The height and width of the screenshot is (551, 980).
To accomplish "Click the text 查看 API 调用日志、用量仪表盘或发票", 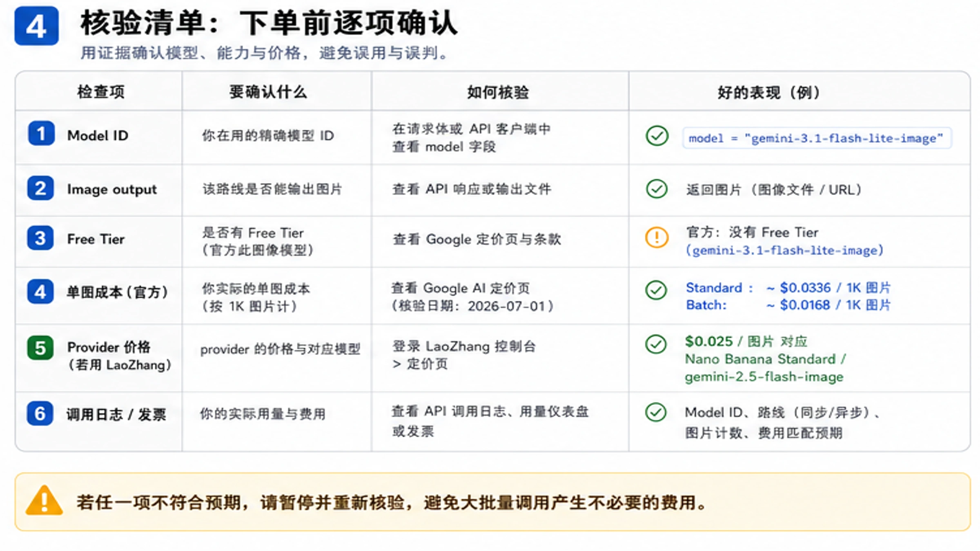I will 490,421.
